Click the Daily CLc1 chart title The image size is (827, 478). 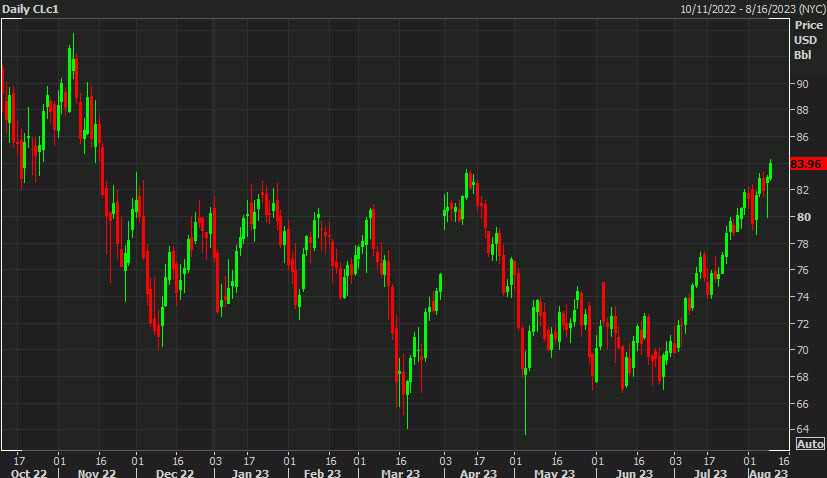click(31, 9)
